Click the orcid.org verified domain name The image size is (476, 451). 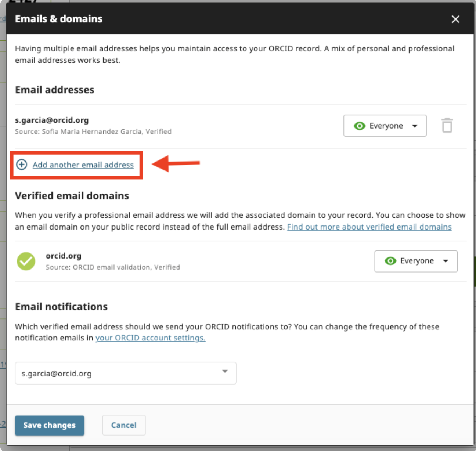click(x=64, y=256)
